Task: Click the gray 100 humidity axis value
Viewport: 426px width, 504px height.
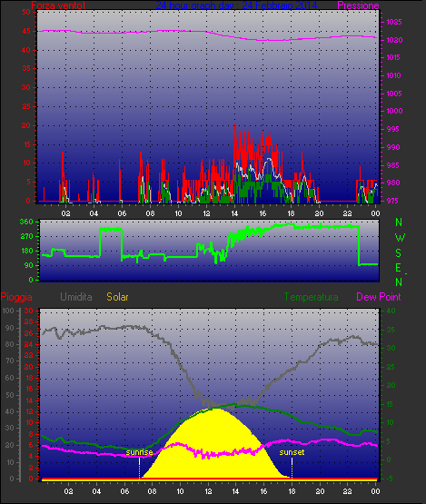Action: pyautogui.click(x=8, y=311)
